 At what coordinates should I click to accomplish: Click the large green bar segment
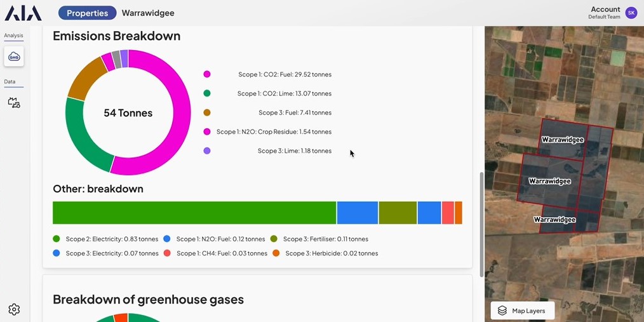point(195,213)
